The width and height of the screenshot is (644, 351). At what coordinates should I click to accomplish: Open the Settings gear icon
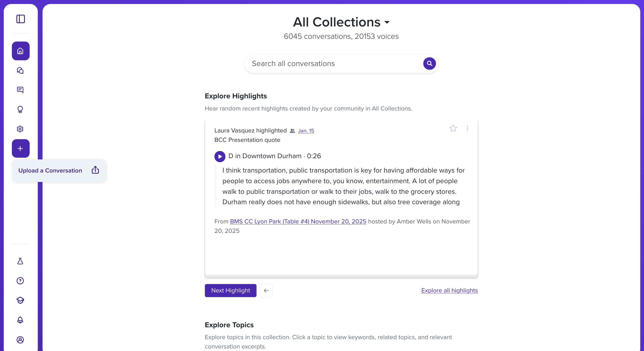tap(20, 129)
